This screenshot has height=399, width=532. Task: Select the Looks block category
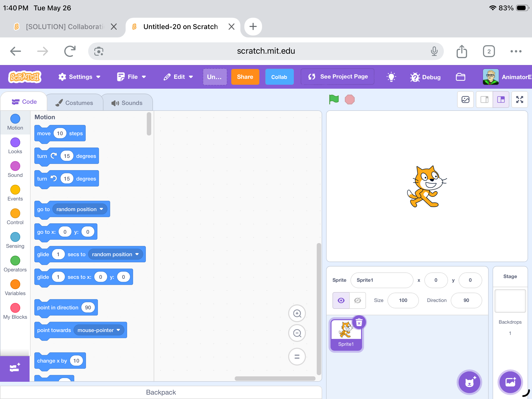(x=15, y=146)
